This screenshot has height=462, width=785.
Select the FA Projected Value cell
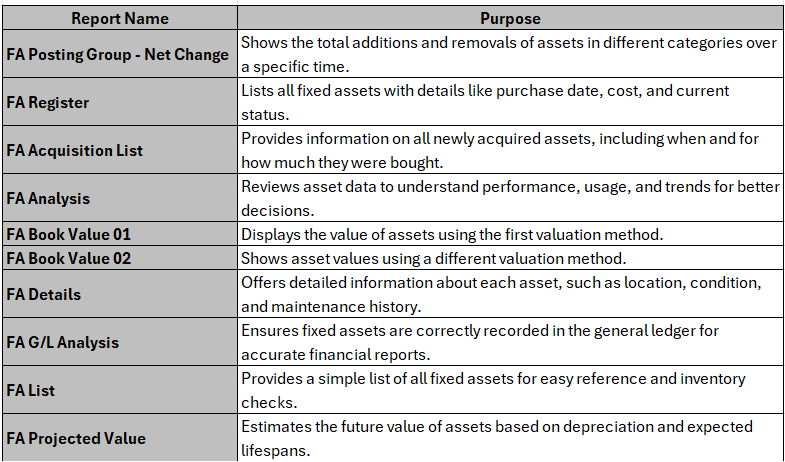120,438
